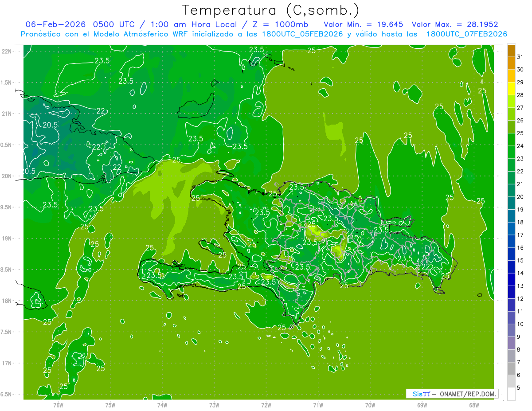Click the "75W" longitude axis label
This screenshot has width=532, height=411.
pos(110,405)
